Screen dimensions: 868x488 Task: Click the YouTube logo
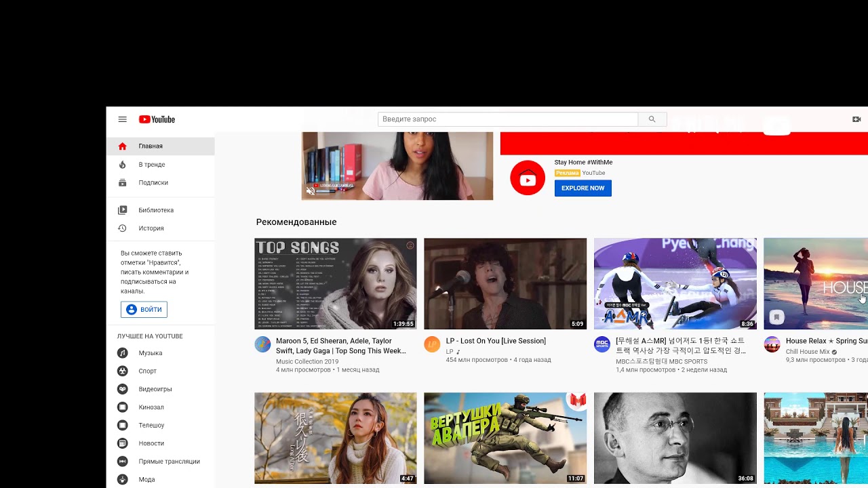point(157,119)
